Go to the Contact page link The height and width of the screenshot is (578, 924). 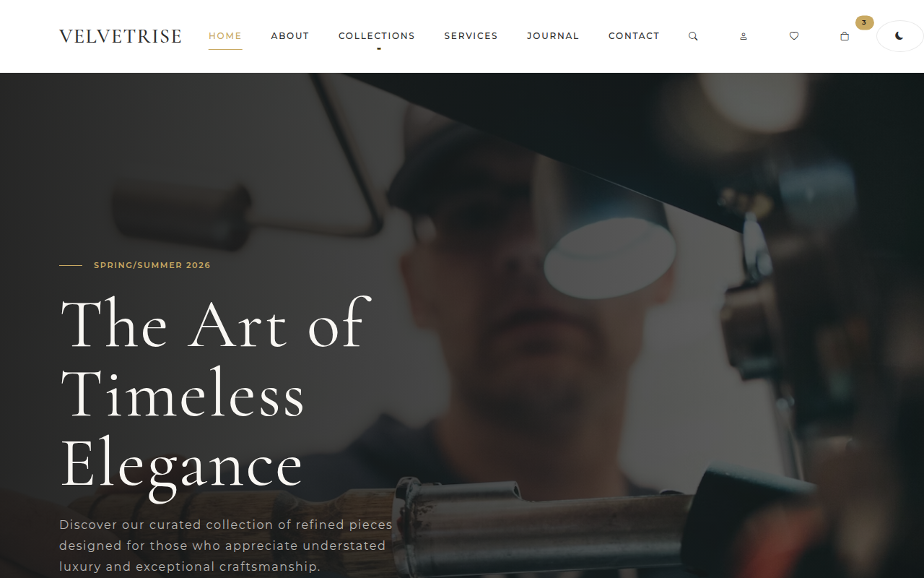tap(634, 36)
